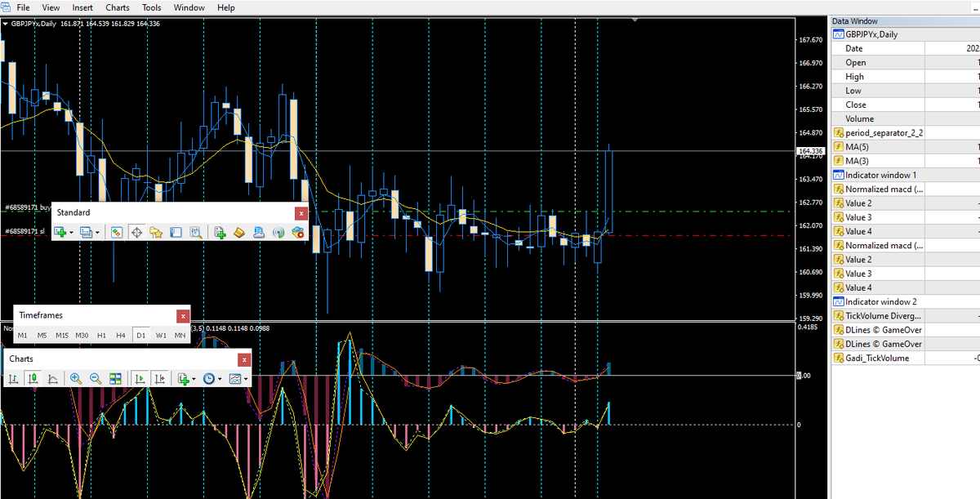Click the Indicator window 2 row
Image resolution: width=980 pixels, height=499 pixels.
point(905,301)
